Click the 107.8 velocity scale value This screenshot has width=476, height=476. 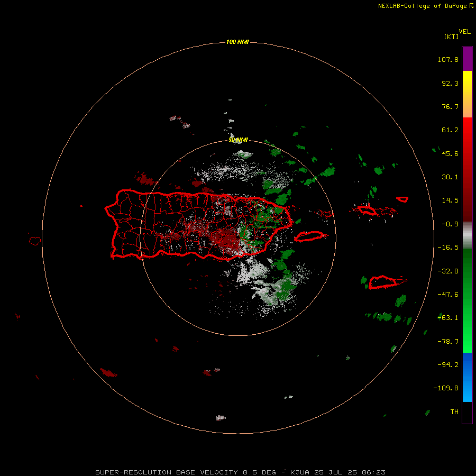(448, 59)
